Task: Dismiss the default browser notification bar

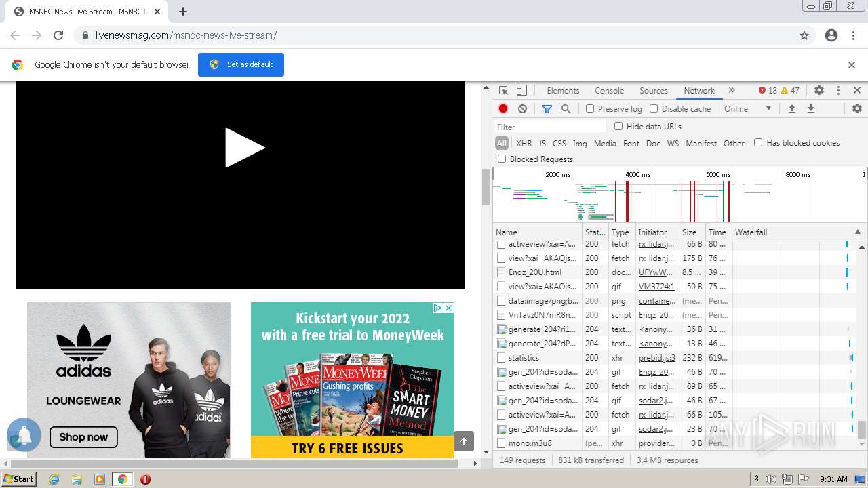Action: [x=852, y=65]
